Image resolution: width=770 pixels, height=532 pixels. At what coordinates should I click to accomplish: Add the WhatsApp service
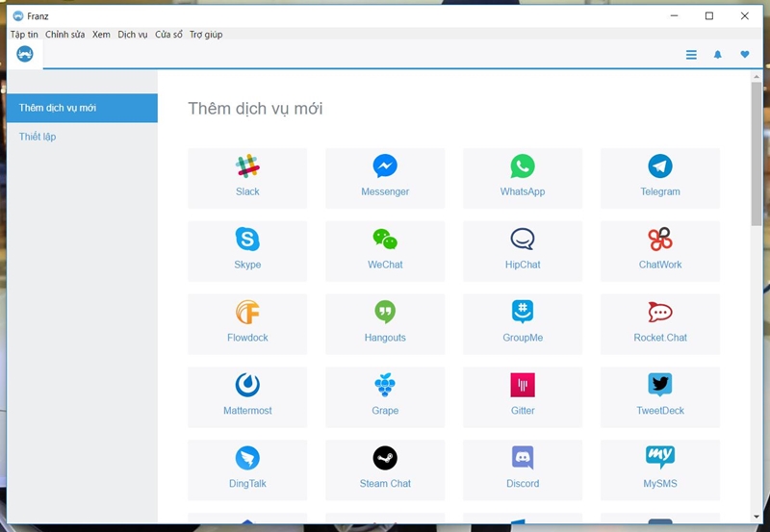point(523,178)
